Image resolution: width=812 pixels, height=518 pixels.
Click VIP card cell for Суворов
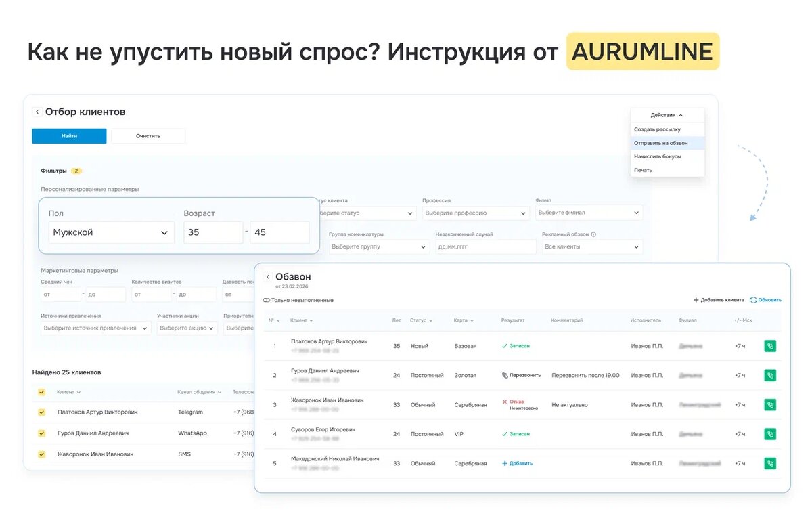pos(459,434)
